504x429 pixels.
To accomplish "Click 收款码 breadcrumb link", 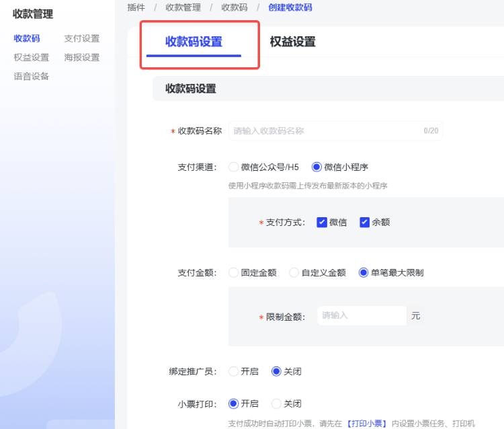I will (235, 7).
